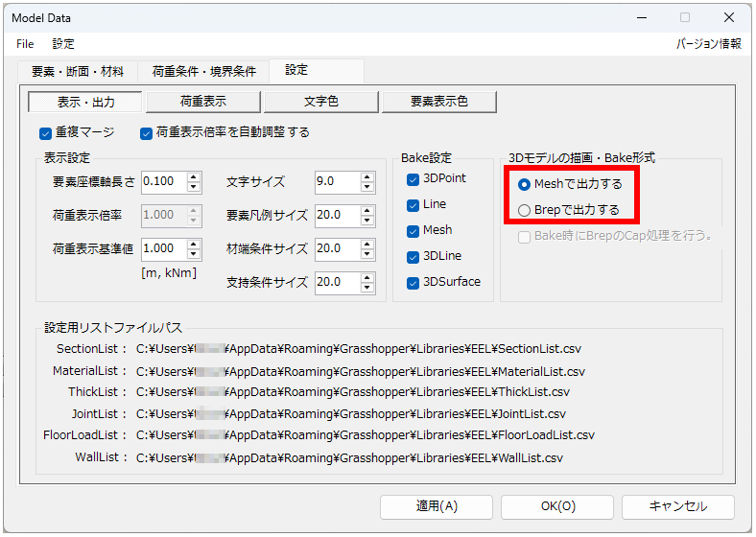
Task: Open the File menu
Action: [x=25, y=44]
